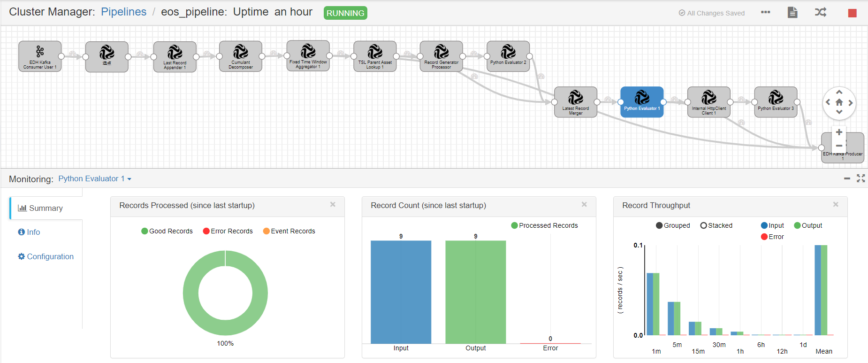The height and width of the screenshot is (363, 868).
Task: Open the Python Evaluator 1 monitoring dropdown
Action: (95, 179)
